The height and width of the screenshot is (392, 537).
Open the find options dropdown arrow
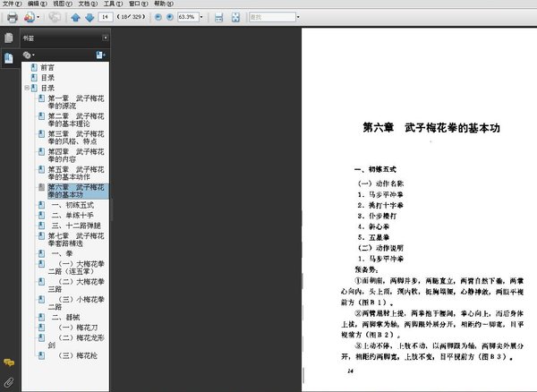(x=298, y=17)
